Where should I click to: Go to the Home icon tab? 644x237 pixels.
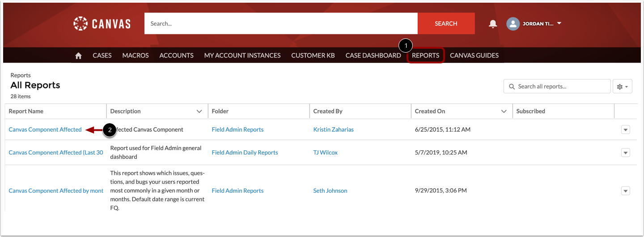[x=78, y=56]
